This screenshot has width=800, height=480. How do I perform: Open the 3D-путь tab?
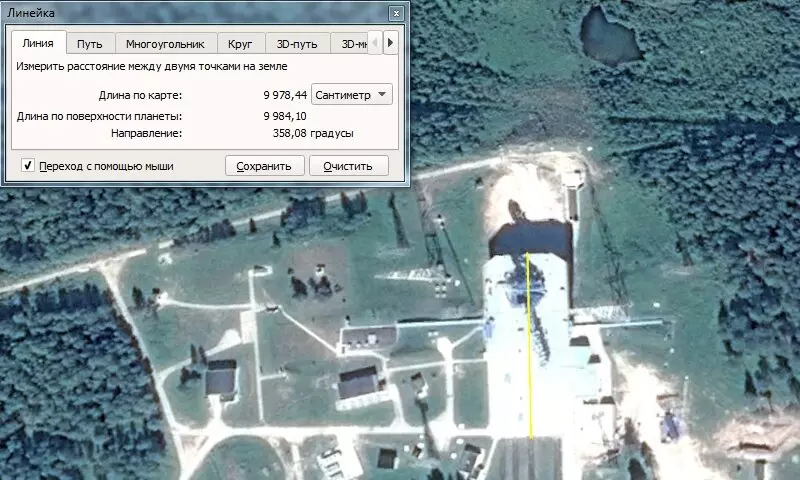(x=297, y=44)
